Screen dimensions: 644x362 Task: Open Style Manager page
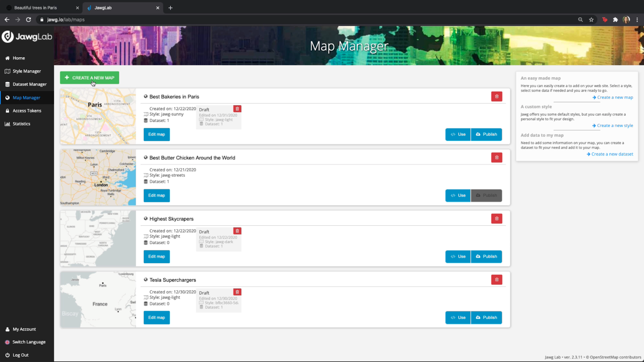point(23,71)
